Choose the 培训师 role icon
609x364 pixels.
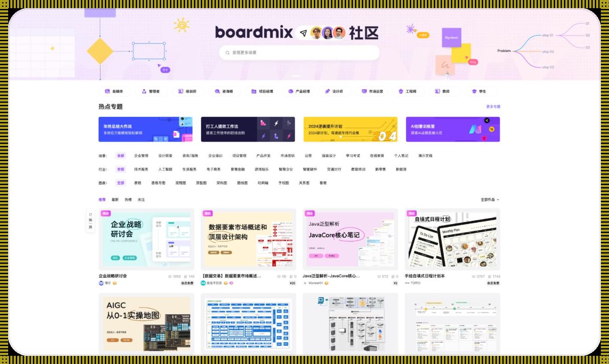pos(181,91)
